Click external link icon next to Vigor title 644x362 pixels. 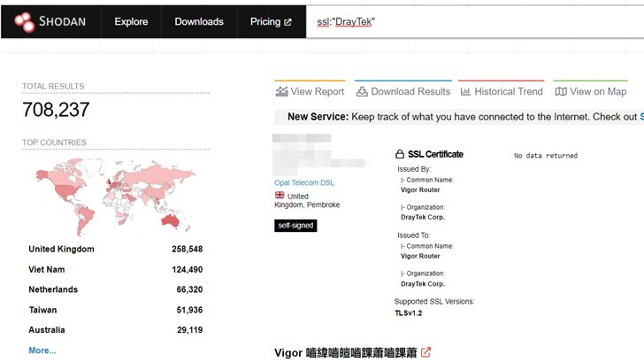[x=425, y=352]
